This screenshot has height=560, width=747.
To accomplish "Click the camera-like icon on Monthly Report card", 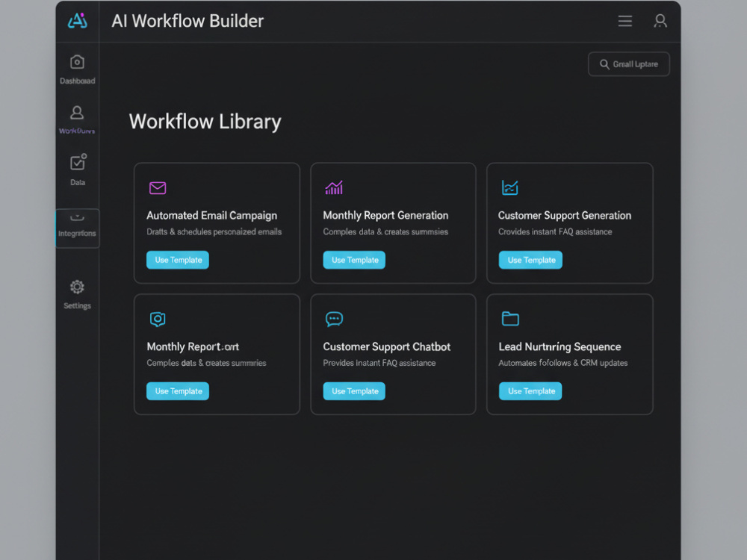I will point(158,319).
